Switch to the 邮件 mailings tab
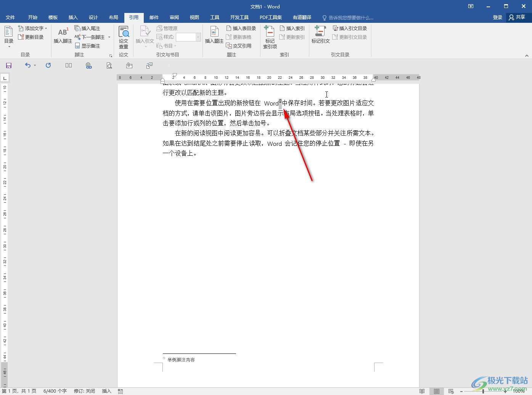This screenshot has width=532, height=395. 154,18
